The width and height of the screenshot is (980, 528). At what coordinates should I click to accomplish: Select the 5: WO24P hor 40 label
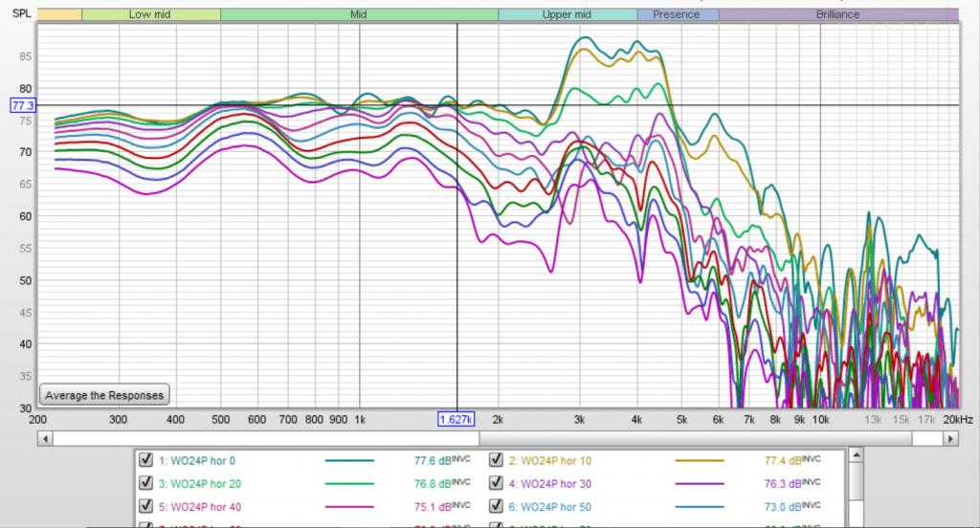(x=200, y=507)
